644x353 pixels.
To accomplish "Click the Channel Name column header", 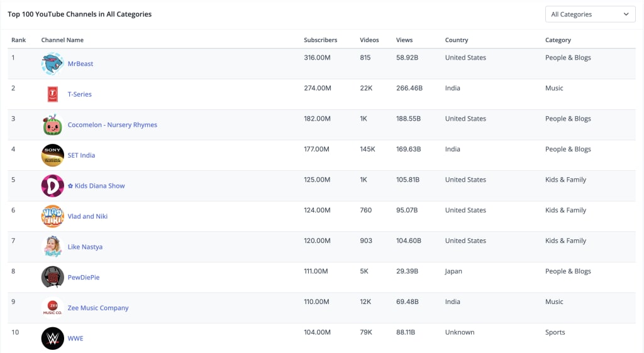I will tap(62, 40).
